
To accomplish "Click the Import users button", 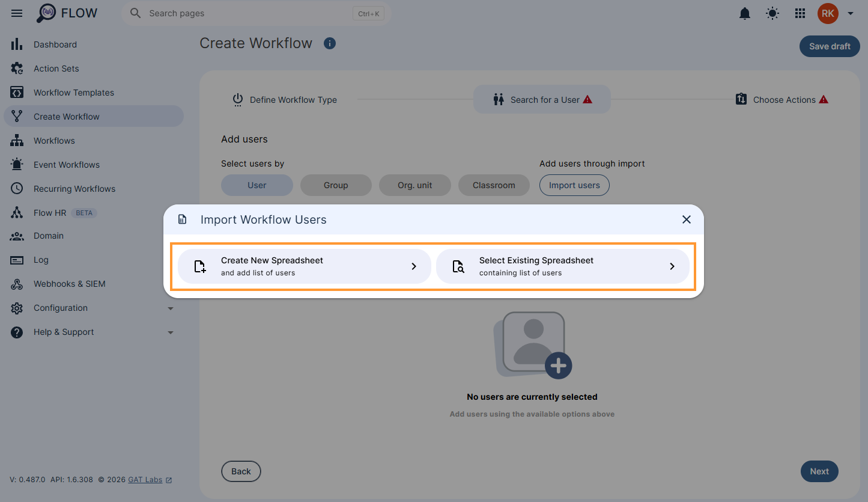I will tap(574, 185).
